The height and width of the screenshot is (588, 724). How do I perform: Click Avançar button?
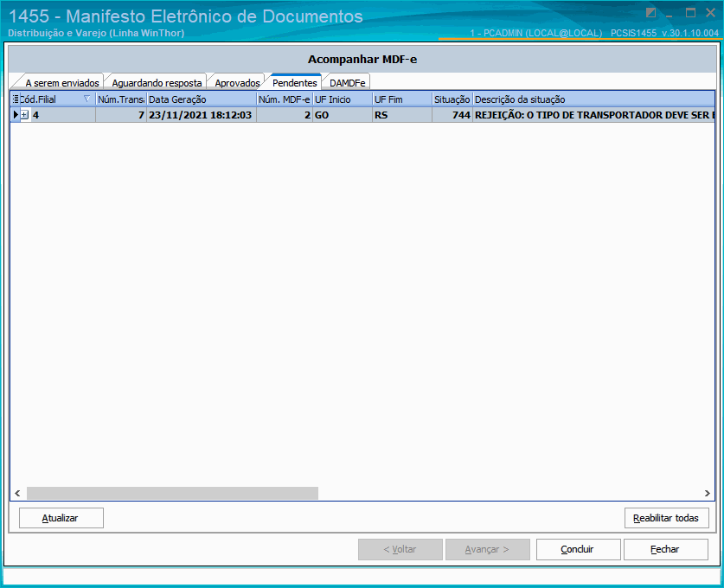[x=488, y=549]
